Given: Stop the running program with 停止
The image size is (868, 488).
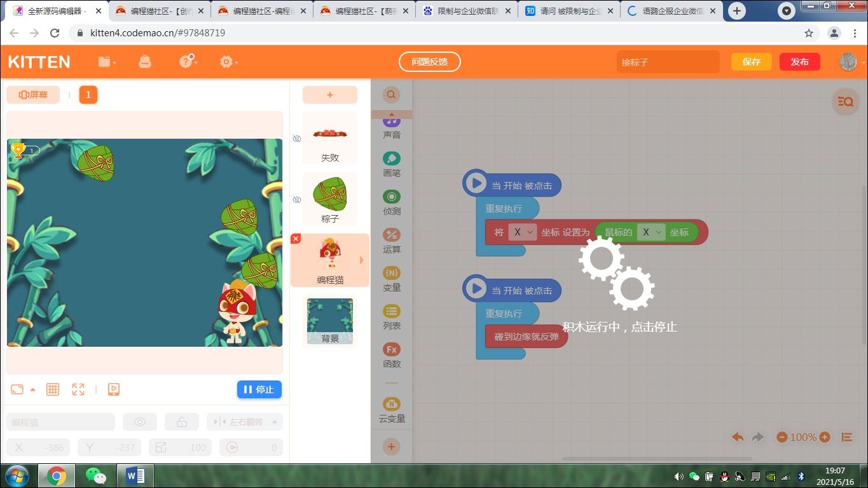Looking at the screenshot, I should click(259, 389).
